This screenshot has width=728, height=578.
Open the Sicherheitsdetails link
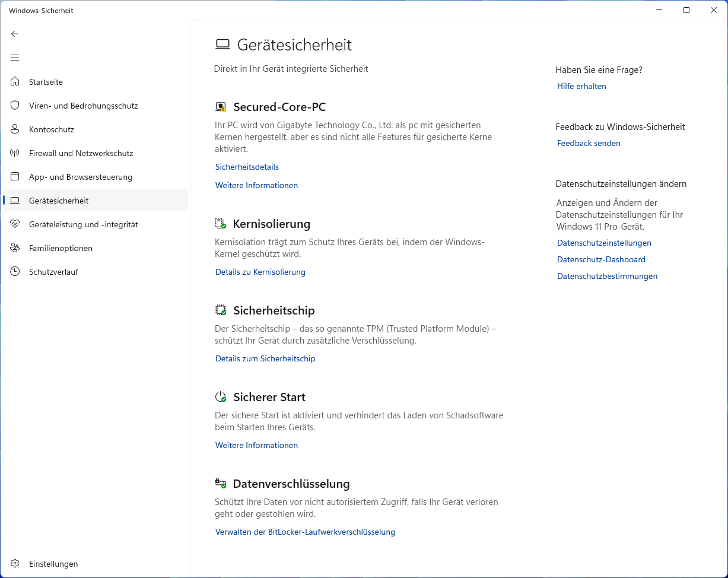(x=247, y=167)
